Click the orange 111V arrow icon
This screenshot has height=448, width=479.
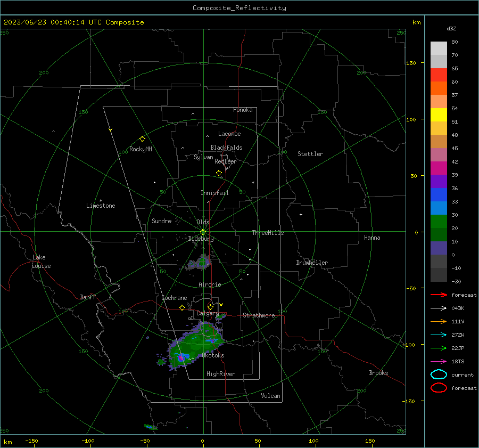pos(439,321)
